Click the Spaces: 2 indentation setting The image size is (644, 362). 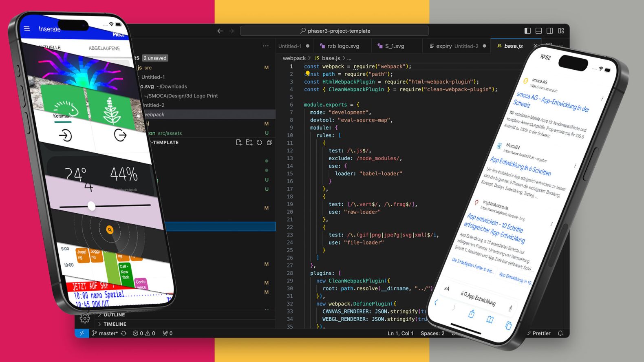click(x=432, y=333)
